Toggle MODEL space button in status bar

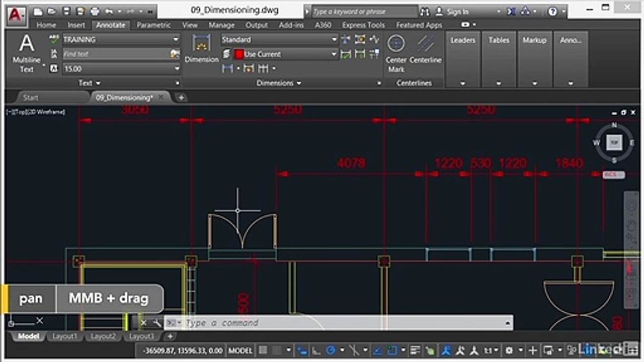tap(240, 350)
